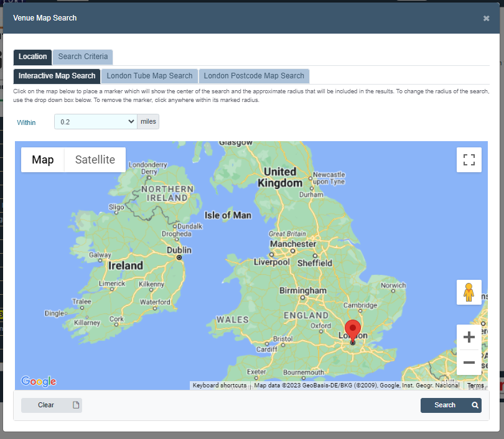This screenshot has width=504, height=439.
Task: Click Limerick on the map
Action: coord(112,284)
